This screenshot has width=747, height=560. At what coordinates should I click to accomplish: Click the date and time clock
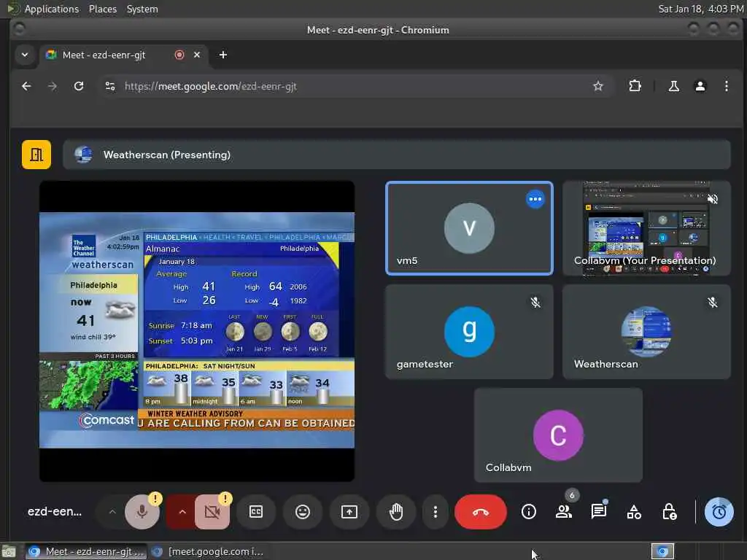click(701, 9)
